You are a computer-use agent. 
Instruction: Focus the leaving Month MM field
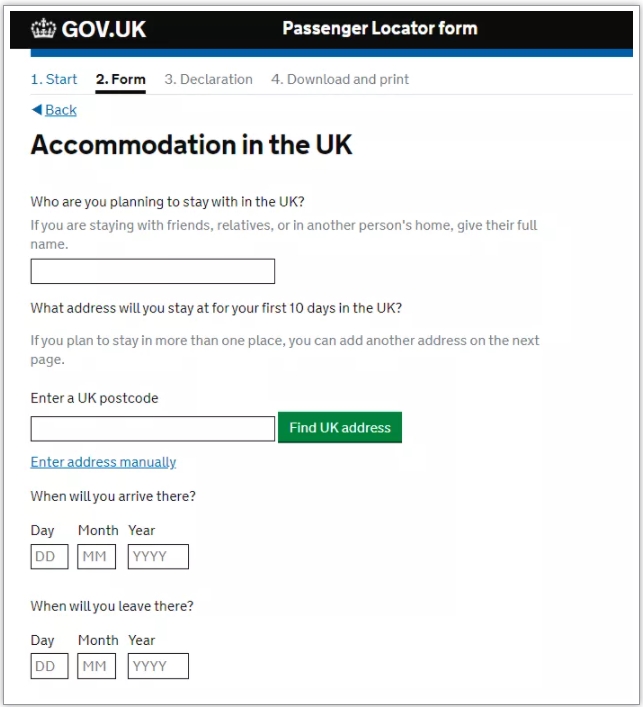click(96, 666)
